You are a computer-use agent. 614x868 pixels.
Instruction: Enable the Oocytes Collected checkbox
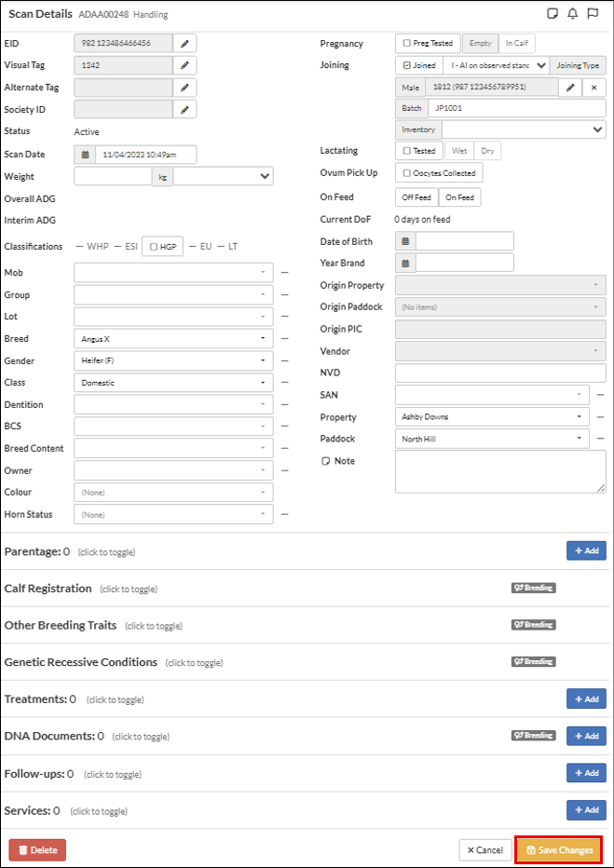pos(407,173)
